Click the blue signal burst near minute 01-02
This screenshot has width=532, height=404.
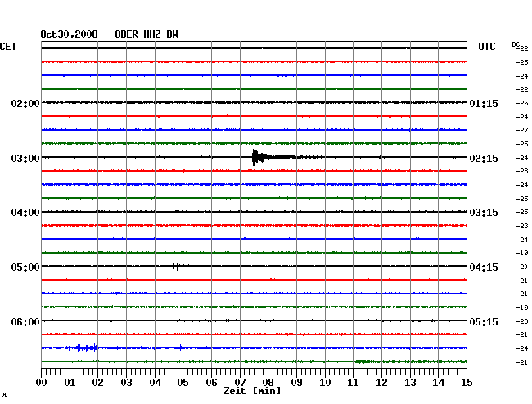point(87,348)
